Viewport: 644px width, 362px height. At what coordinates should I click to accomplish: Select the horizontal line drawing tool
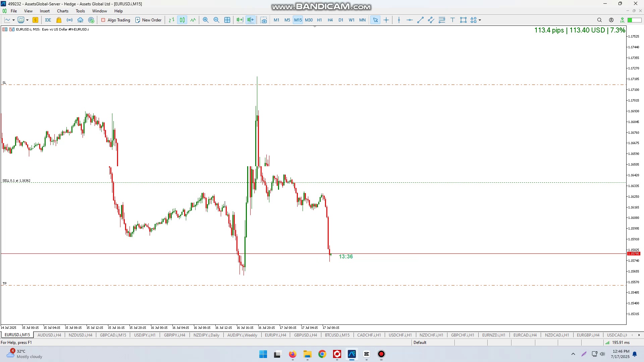click(x=410, y=20)
